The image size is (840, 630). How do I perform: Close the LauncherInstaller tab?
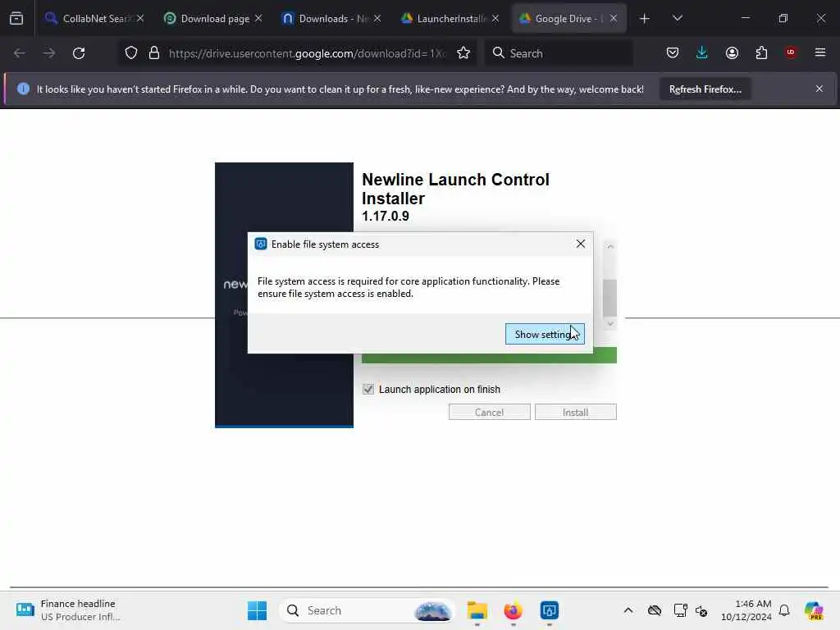[495, 19]
